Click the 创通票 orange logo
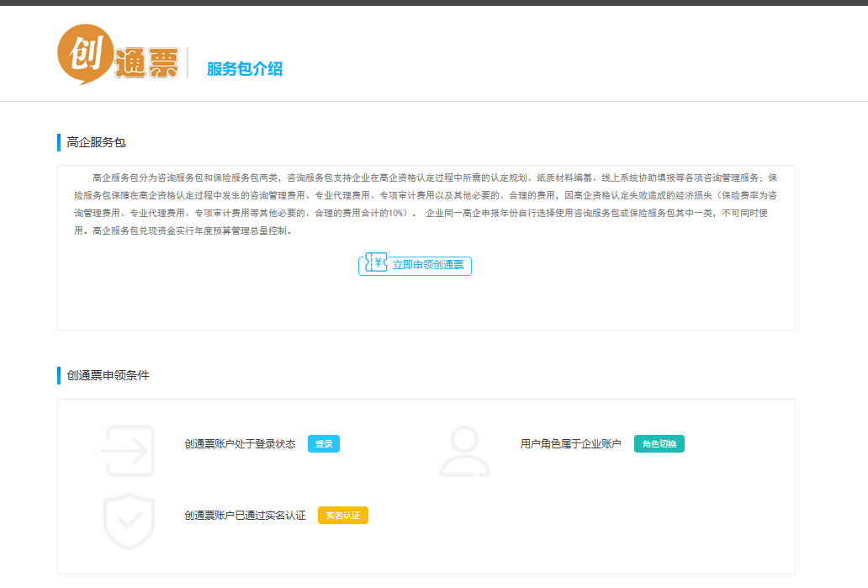The width and height of the screenshot is (868, 588). [118, 55]
